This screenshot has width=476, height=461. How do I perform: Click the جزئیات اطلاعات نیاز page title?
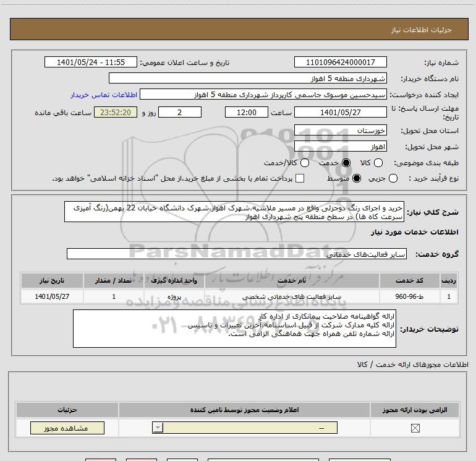point(421,30)
